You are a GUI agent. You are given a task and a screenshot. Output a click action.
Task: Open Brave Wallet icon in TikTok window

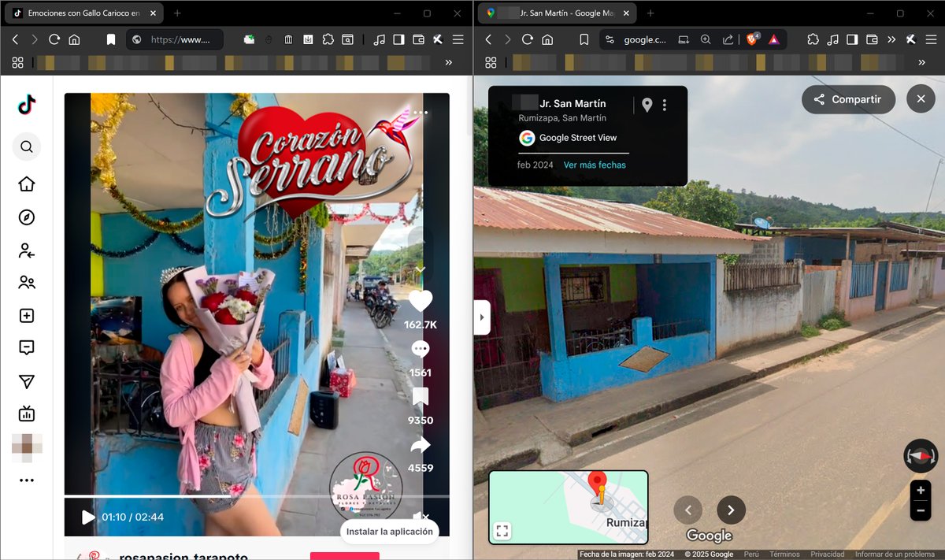click(x=418, y=39)
